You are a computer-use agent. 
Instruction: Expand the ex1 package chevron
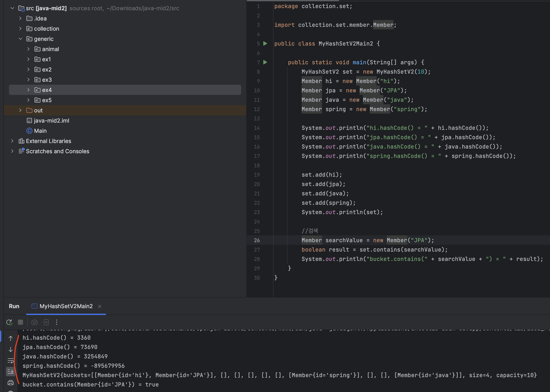28,59
